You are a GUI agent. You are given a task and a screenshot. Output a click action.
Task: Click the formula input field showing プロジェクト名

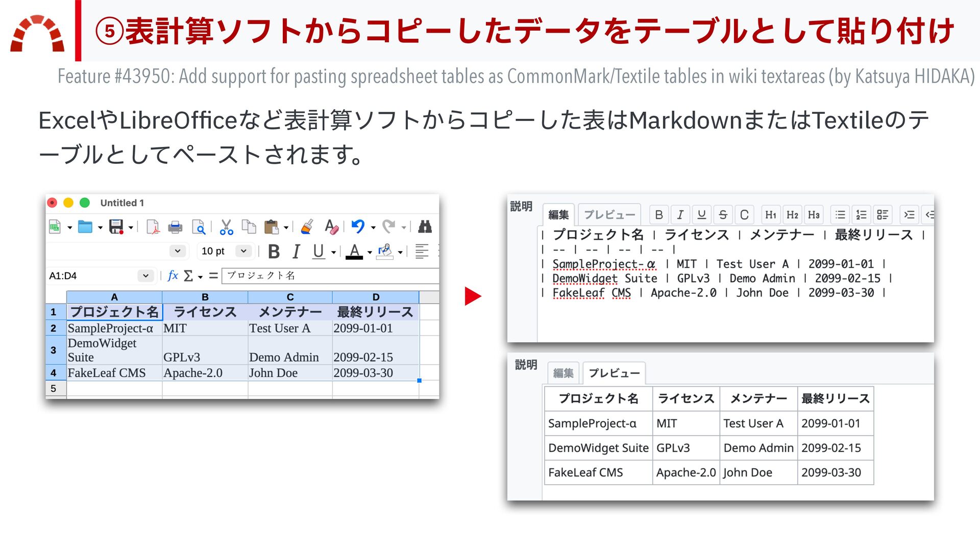(x=331, y=276)
